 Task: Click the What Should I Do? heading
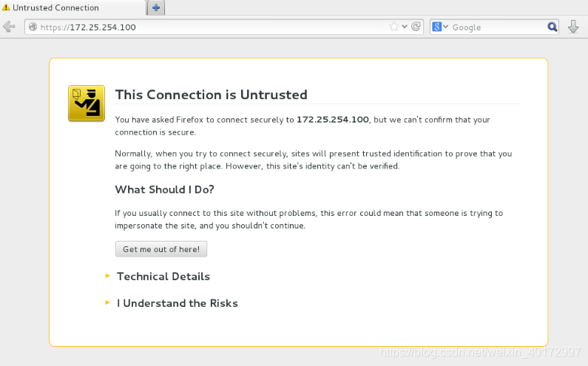point(165,189)
